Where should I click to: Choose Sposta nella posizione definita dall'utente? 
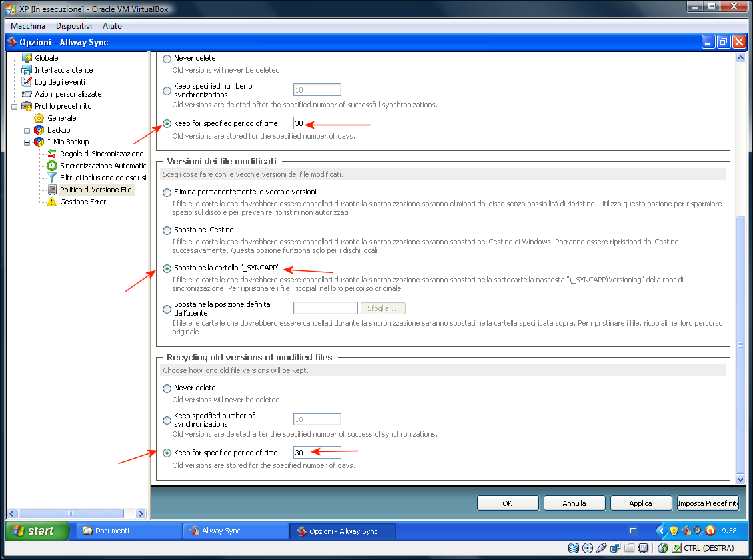(x=167, y=310)
